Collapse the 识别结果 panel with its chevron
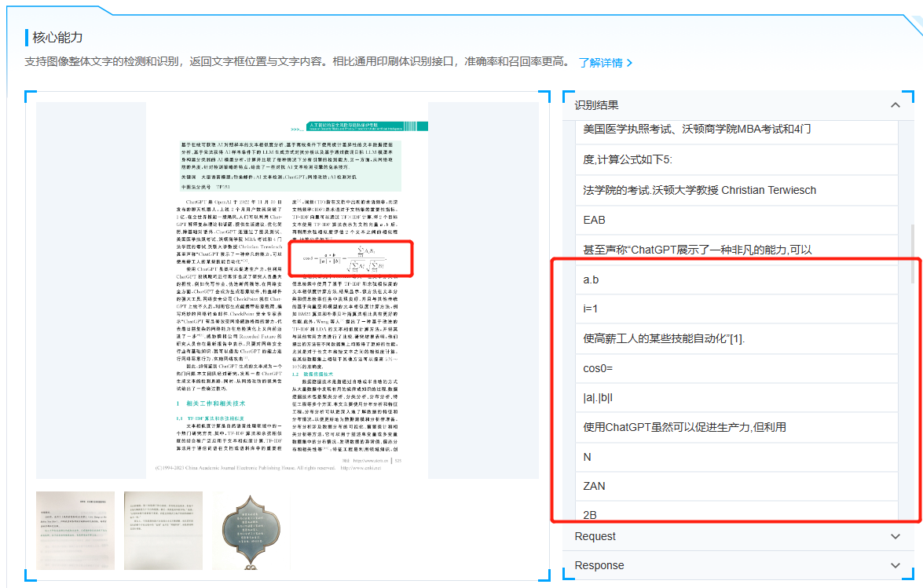The width and height of the screenshot is (923, 588). tap(895, 105)
